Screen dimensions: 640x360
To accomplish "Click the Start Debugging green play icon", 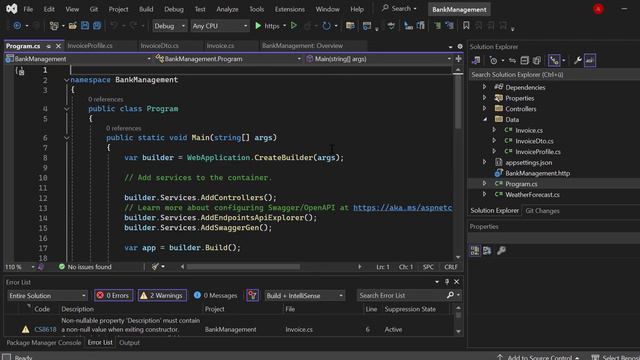I will 258,26.
